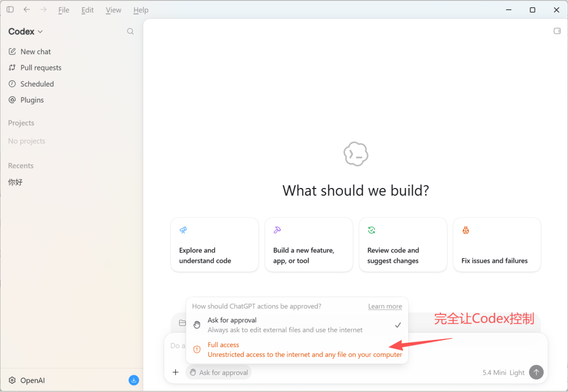Open the Edit menu
This screenshot has height=392, width=568.
[x=88, y=10]
